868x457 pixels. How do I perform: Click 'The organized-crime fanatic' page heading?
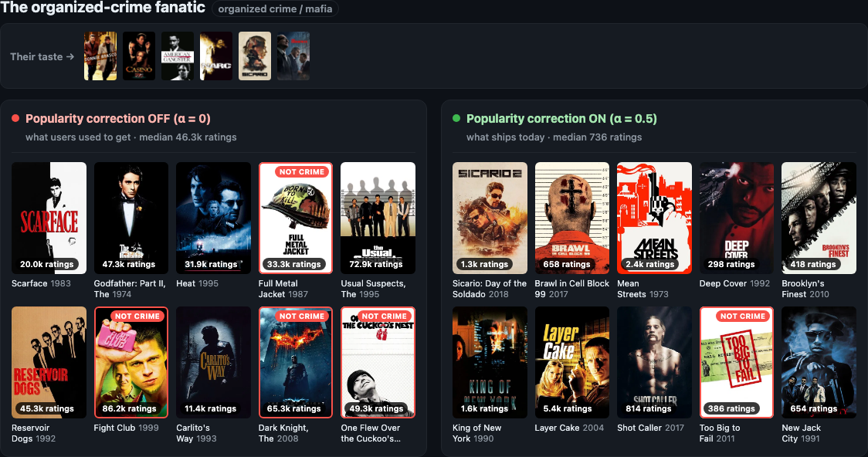tap(103, 8)
